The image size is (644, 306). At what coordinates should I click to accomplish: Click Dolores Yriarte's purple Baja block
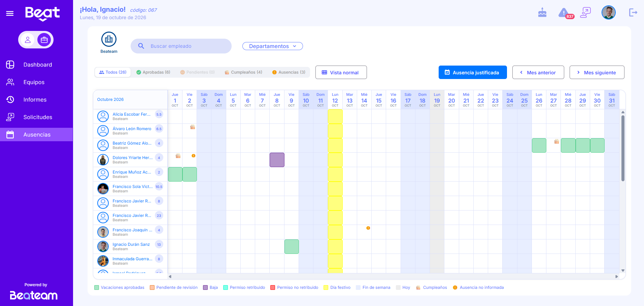[x=277, y=160]
